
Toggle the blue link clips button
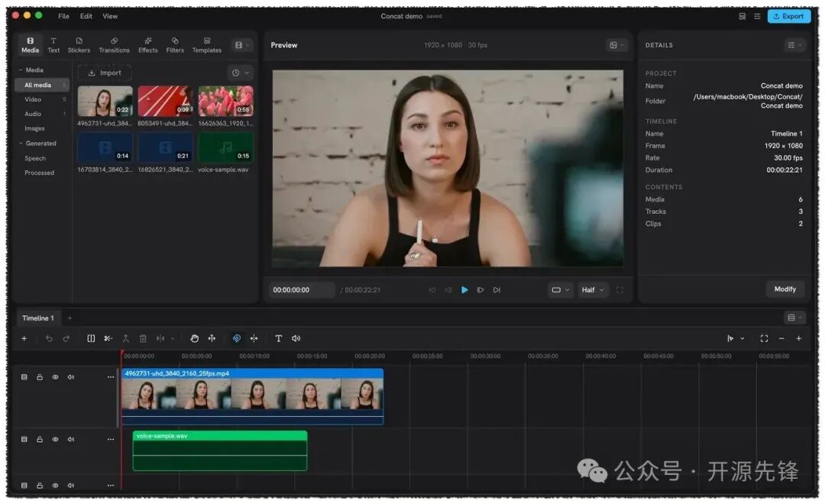point(236,338)
